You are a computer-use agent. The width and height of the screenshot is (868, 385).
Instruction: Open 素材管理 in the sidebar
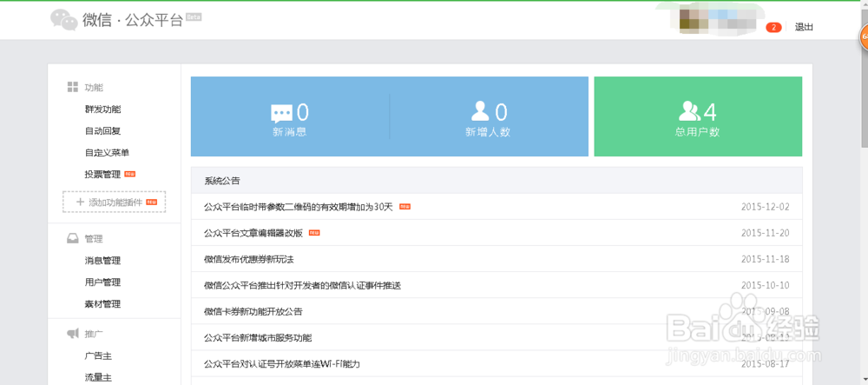point(103,303)
